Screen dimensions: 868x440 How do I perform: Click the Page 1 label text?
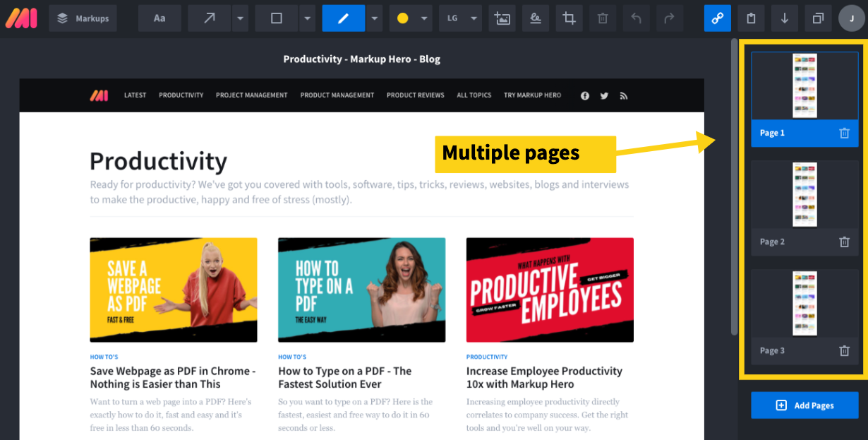(772, 133)
